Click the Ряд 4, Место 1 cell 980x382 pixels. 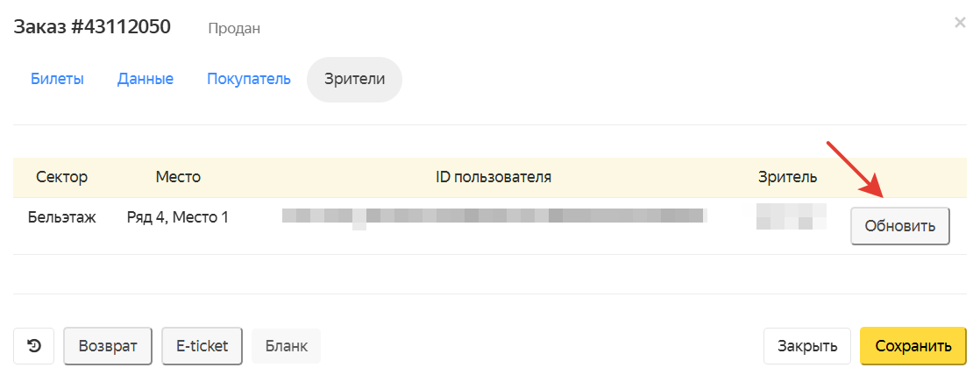pos(177,217)
